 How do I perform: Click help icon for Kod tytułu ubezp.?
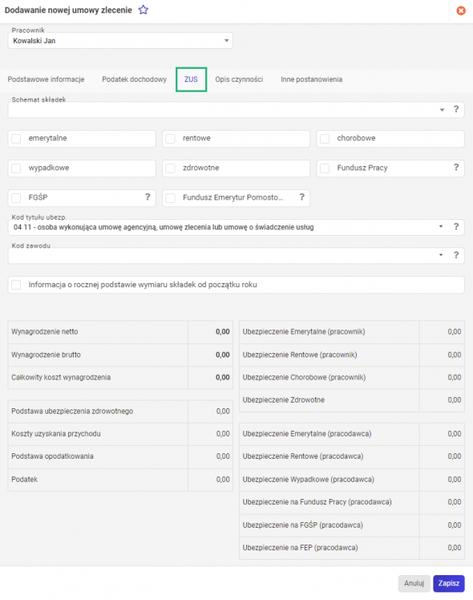[x=456, y=227]
